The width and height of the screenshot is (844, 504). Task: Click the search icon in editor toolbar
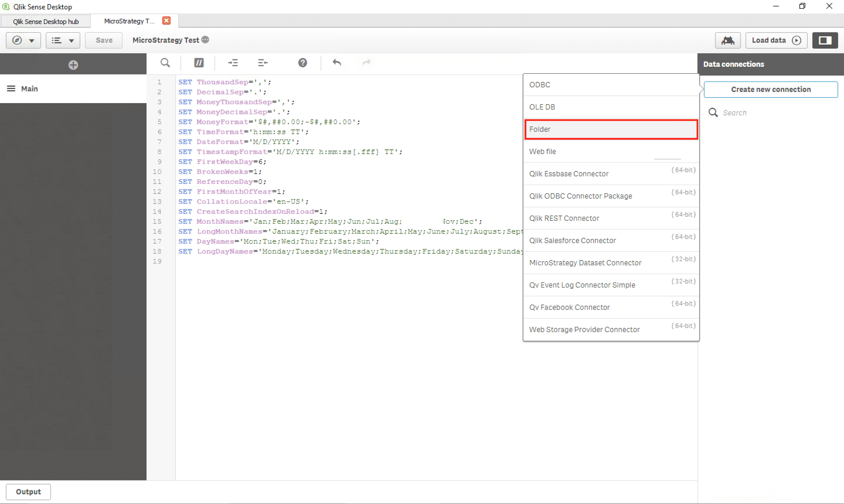coord(165,63)
